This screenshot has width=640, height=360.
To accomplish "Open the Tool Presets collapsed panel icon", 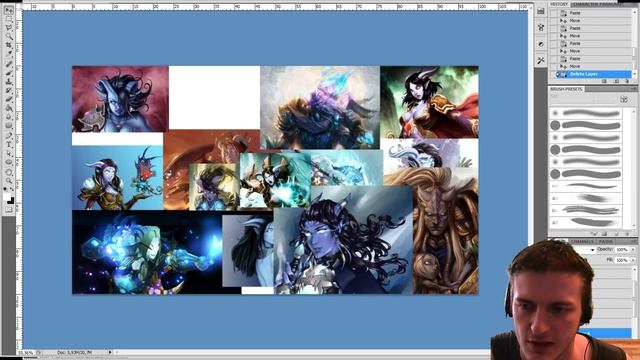I will coord(541,60).
